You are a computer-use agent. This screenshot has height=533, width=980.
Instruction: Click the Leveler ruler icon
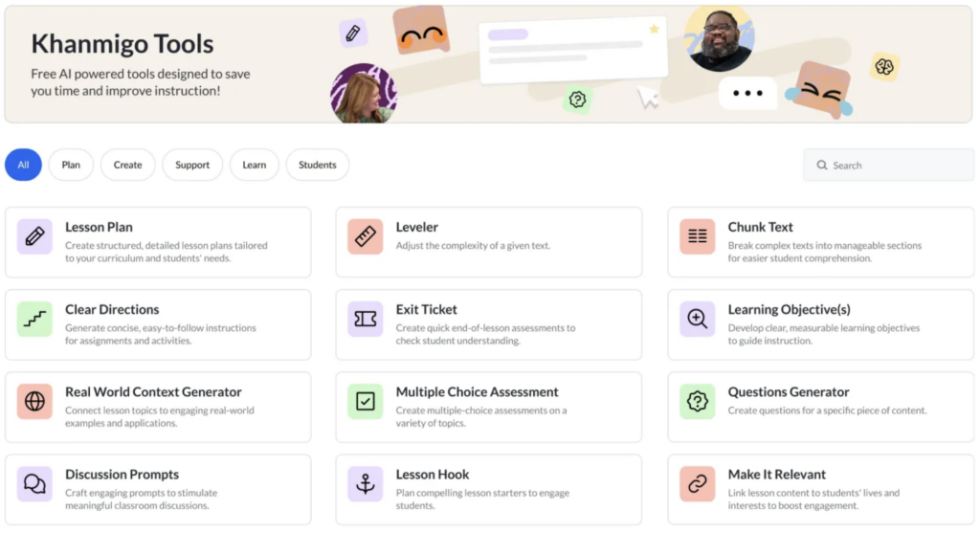click(366, 236)
